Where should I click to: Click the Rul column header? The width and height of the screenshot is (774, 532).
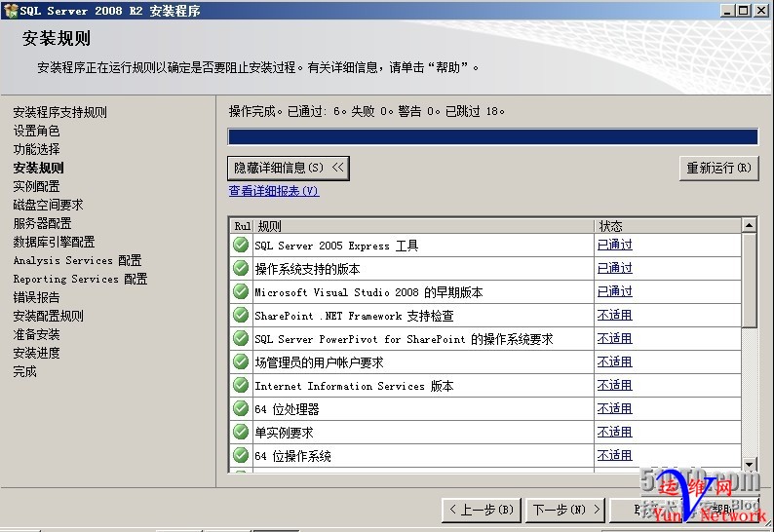242,226
